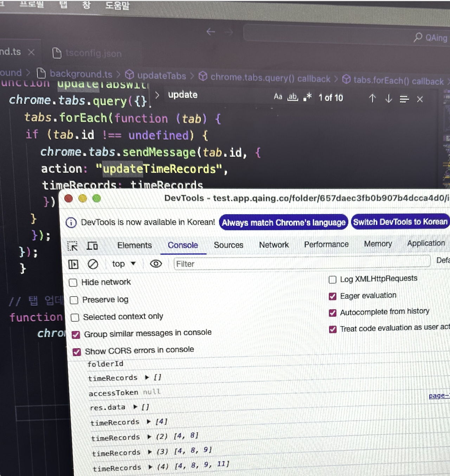Click the live expression eye icon
The width and height of the screenshot is (450, 476).
156,264
